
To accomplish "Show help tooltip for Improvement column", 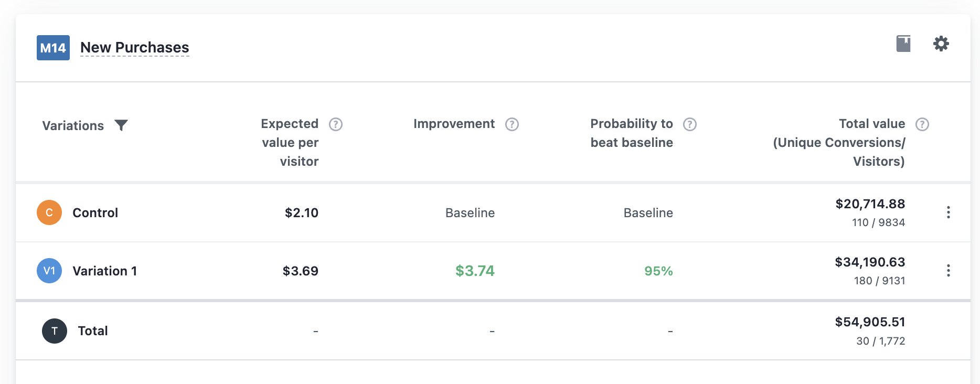I will [x=512, y=124].
